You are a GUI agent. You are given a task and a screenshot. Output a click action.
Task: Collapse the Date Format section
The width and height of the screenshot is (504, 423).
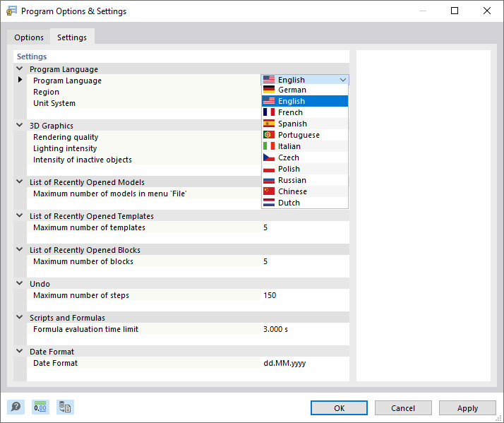coord(20,352)
